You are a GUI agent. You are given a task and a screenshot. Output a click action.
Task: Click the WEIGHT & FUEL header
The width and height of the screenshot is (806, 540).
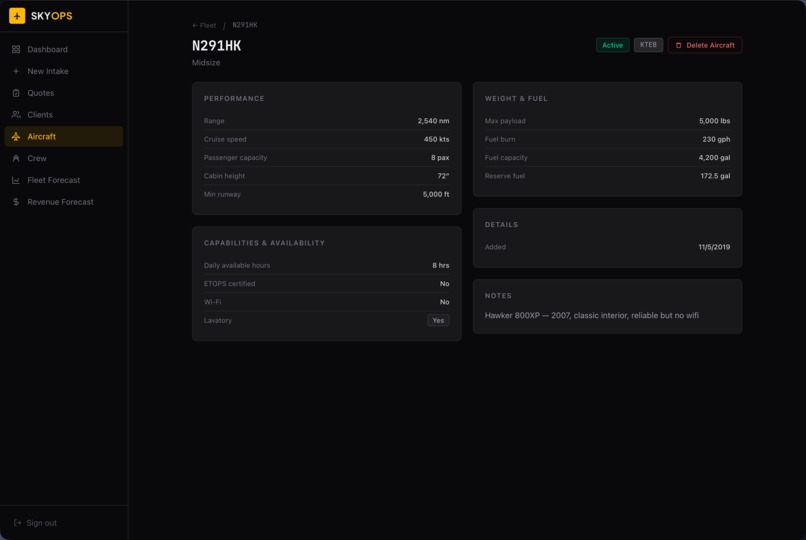tap(516, 98)
